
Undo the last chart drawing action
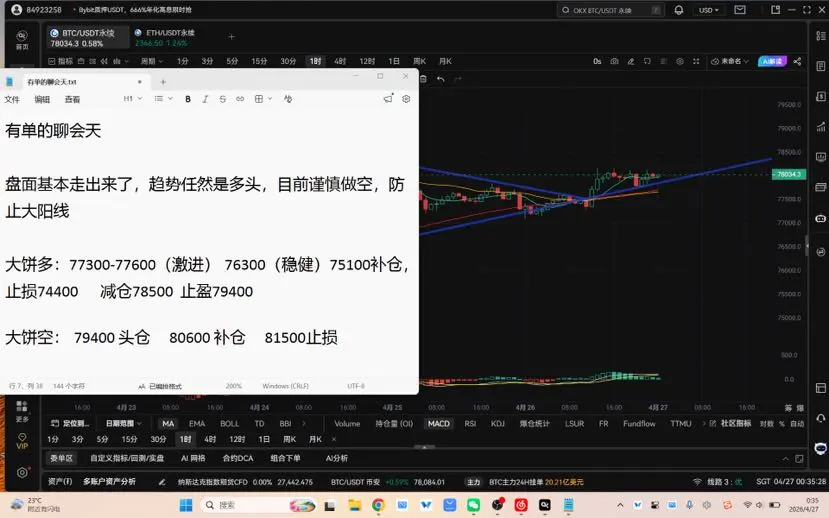click(x=440, y=79)
